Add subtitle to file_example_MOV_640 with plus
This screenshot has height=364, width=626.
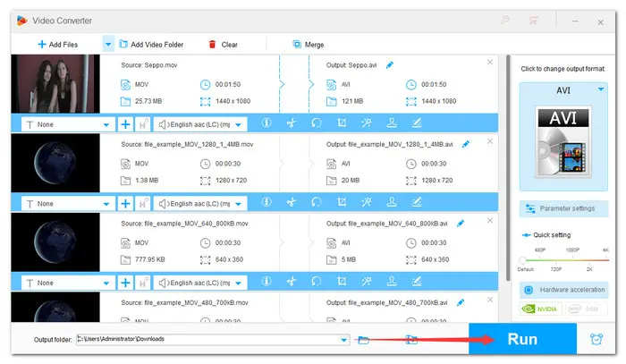(125, 283)
